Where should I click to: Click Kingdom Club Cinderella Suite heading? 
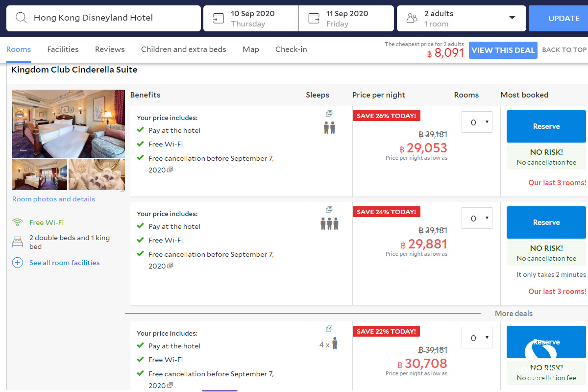point(74,70)
